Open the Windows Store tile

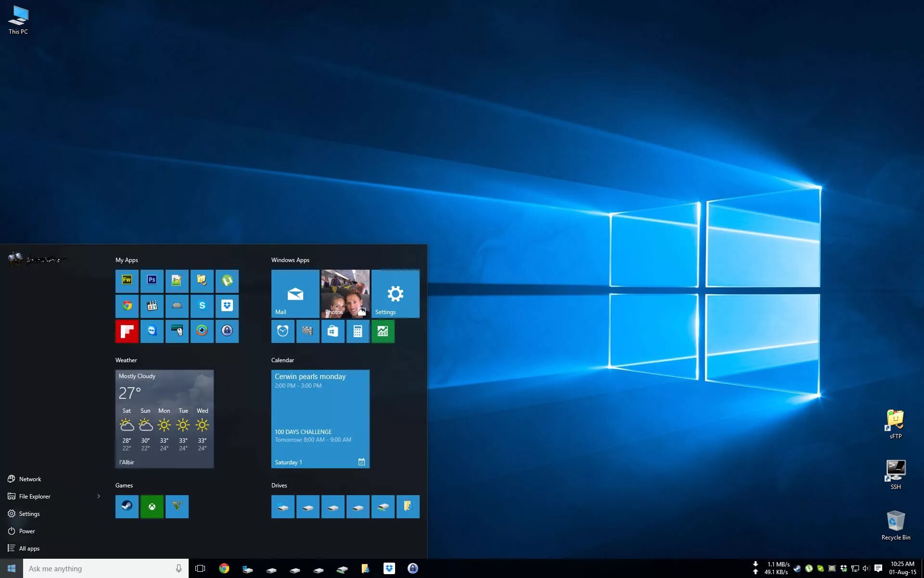pyautogui.click(x=333, y=331)
